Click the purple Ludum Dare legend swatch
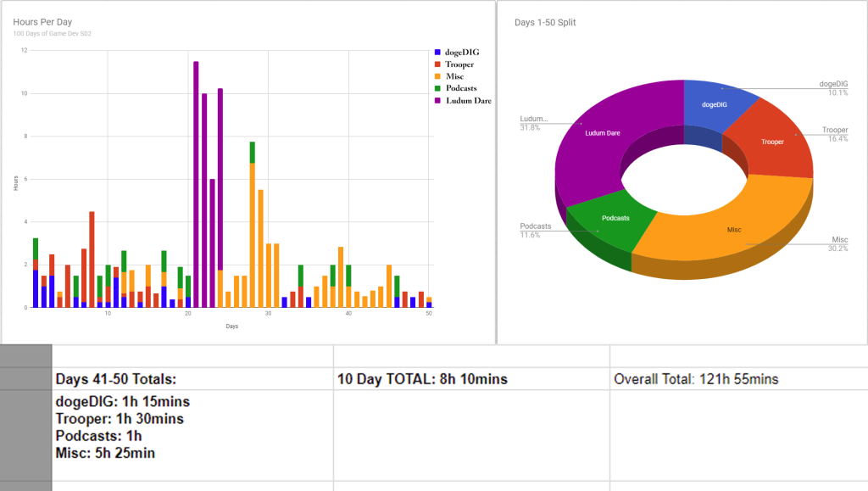The image size is (868, 491). tap(437, 100)
